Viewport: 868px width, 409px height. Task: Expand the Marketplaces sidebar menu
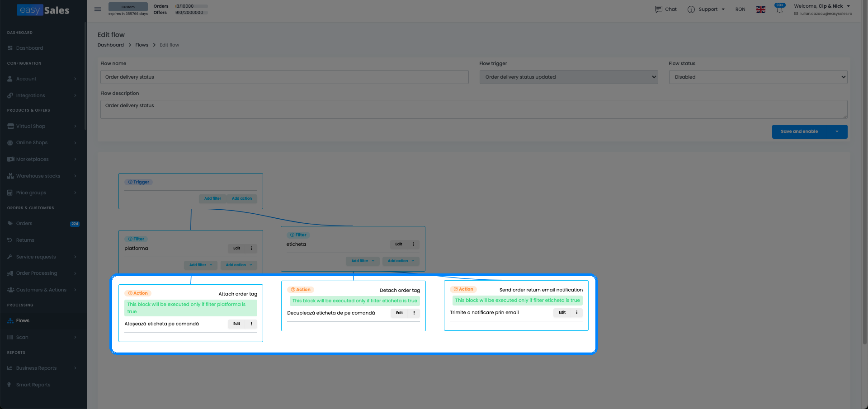tap(43, 159)
